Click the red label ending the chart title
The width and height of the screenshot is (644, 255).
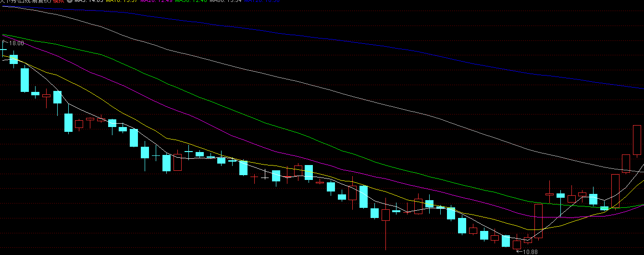(x=59, y=1)
